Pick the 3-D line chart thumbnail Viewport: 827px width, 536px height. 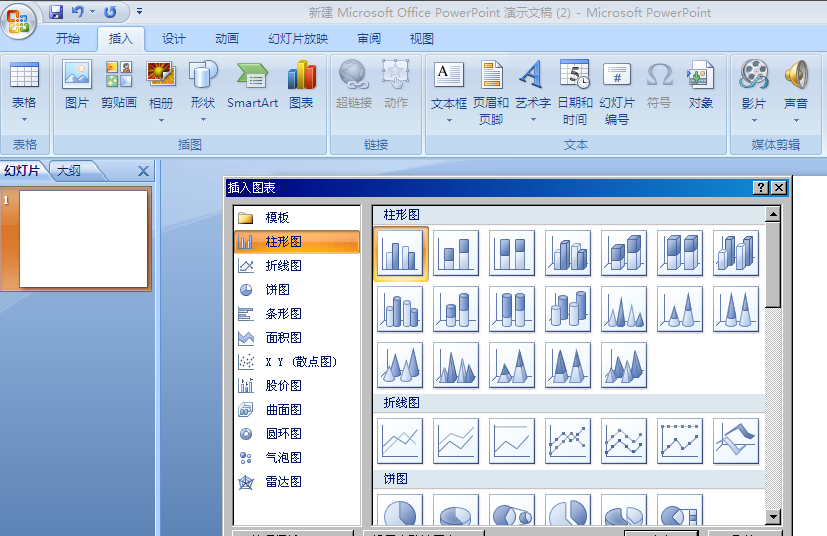[x=736, y=441]
